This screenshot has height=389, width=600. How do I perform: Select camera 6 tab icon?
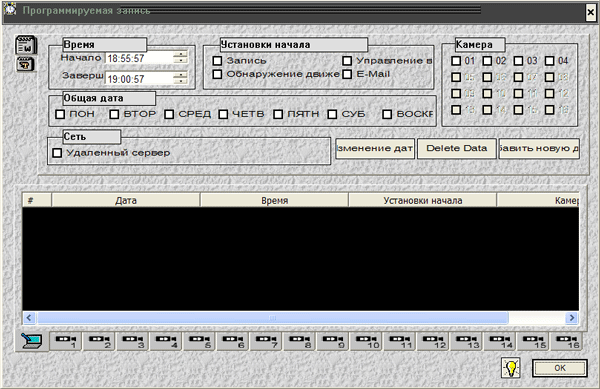coord(232,341)
